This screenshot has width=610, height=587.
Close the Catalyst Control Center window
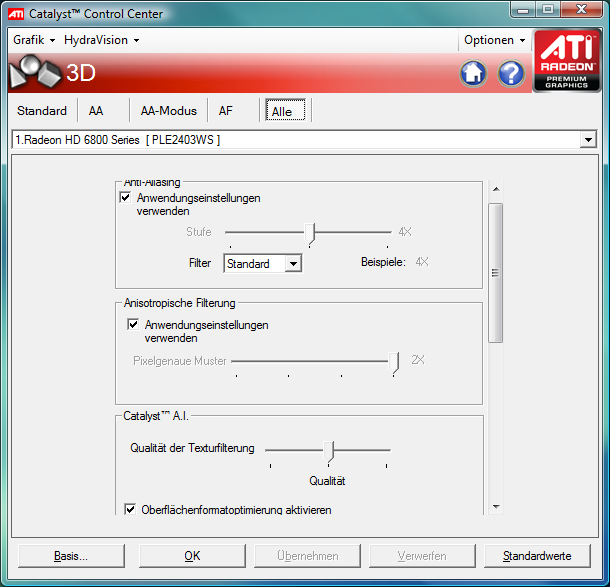click(581, 9)
